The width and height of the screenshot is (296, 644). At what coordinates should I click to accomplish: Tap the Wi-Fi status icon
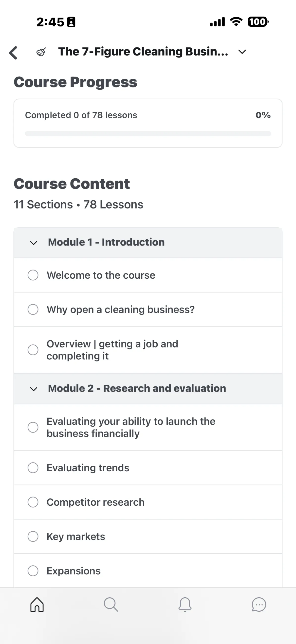pos(236,22)
